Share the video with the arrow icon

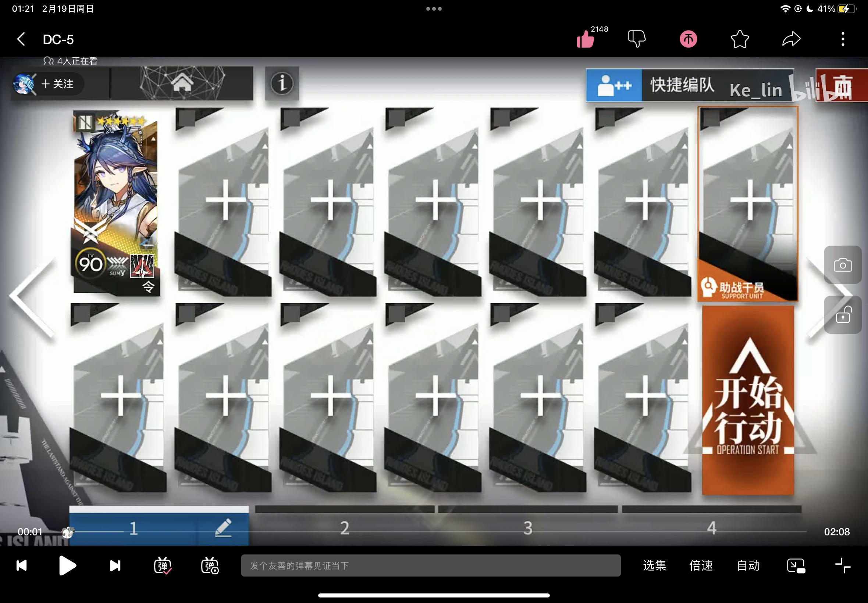(791, 39)
